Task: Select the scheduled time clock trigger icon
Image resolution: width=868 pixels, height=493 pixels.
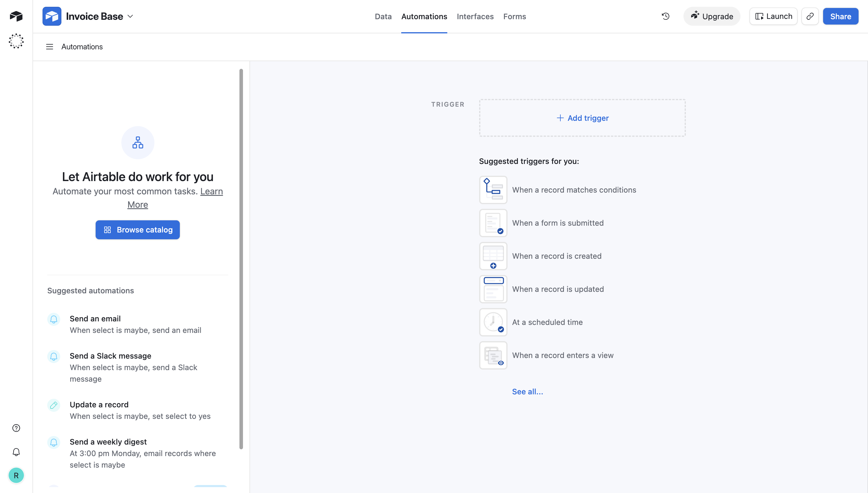Action: pos(493,322)
